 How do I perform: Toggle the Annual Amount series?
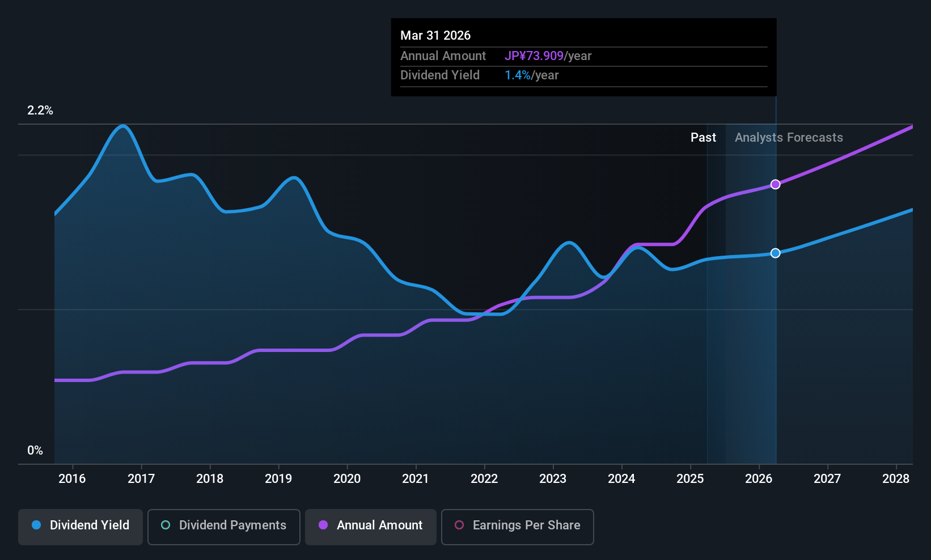click(x=371, y=527)
